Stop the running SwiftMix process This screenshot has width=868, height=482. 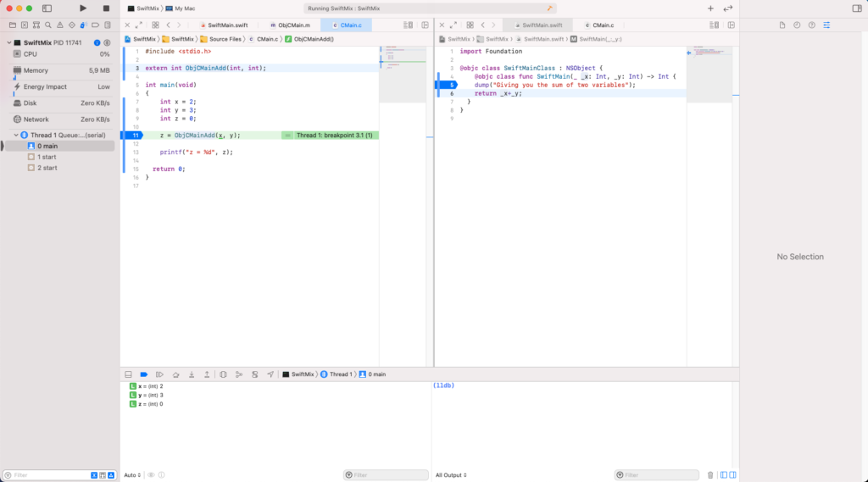106,8
